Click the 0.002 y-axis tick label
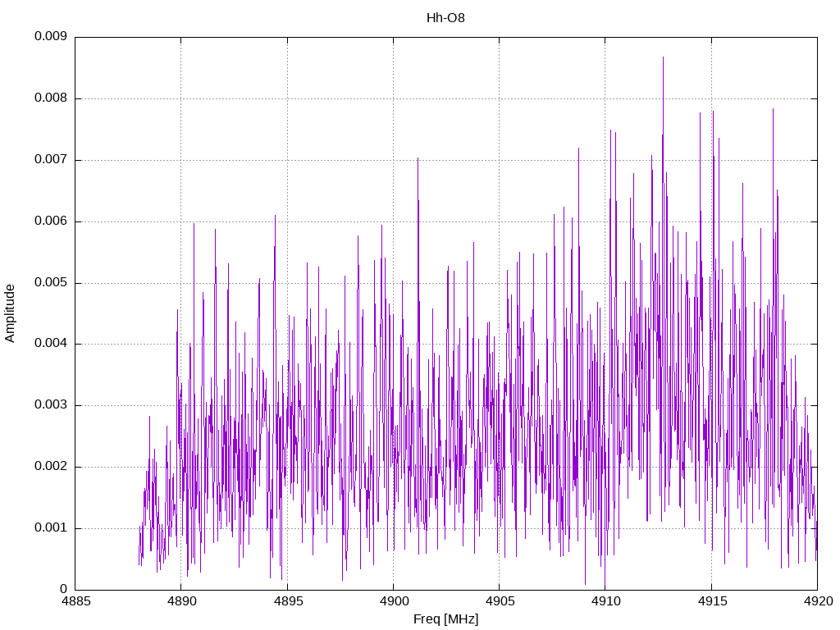 click(51, 467)
